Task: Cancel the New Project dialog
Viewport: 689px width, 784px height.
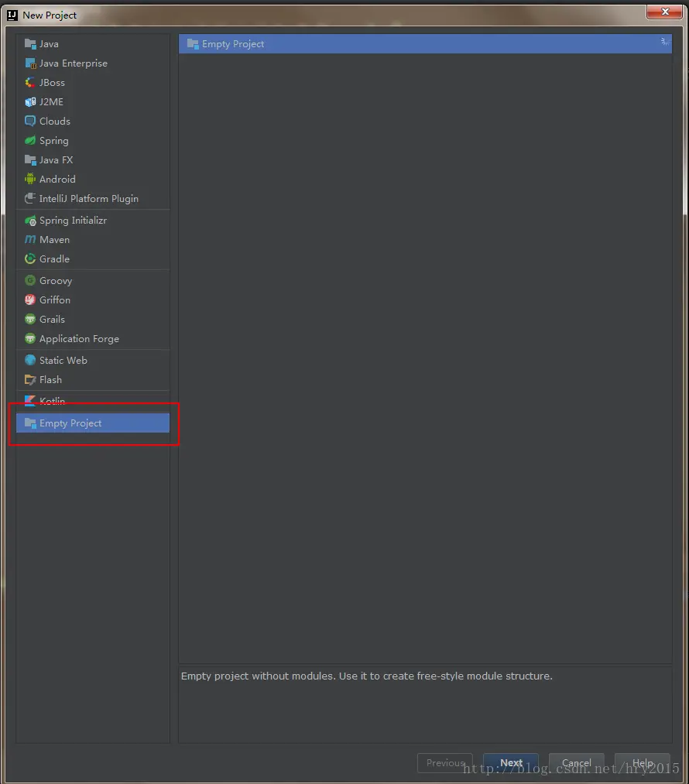Action: tap(577, 763)
